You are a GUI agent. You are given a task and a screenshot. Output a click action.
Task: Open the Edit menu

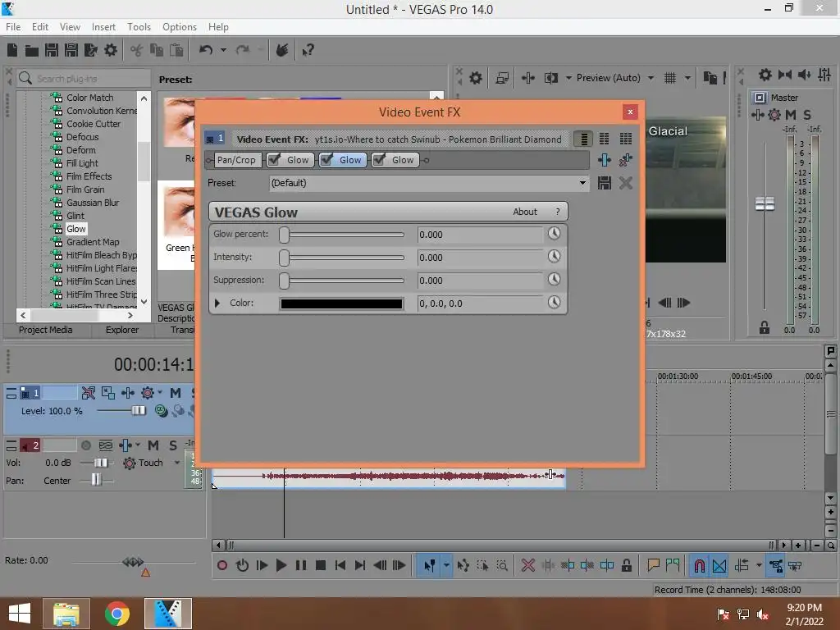point(40,27)
